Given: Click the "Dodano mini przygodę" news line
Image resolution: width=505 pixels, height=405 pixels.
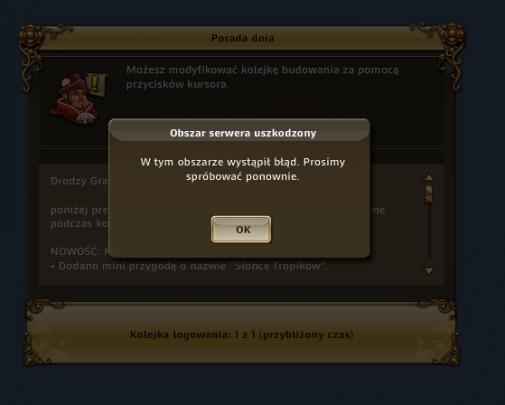Looking at the screenshot, I should click(189, 266).
